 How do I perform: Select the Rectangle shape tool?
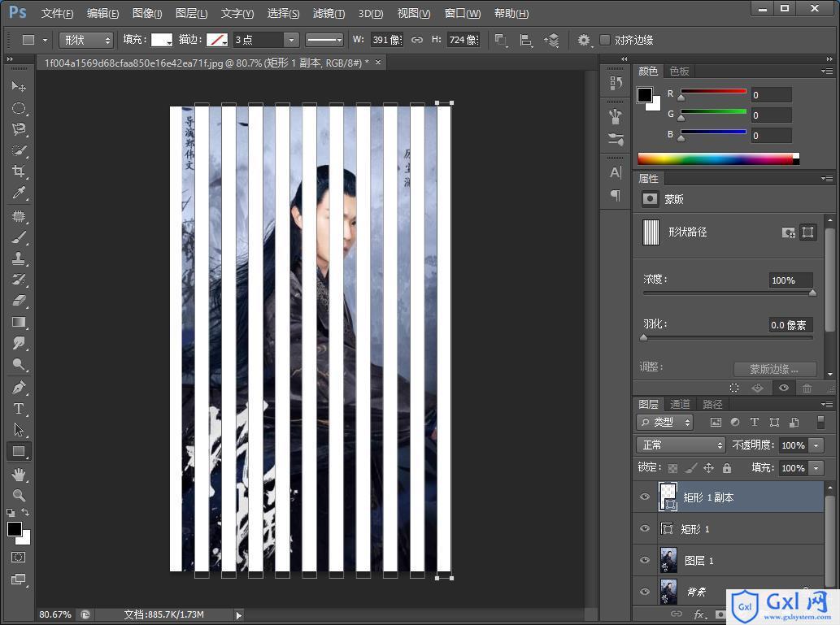(19, 451)
